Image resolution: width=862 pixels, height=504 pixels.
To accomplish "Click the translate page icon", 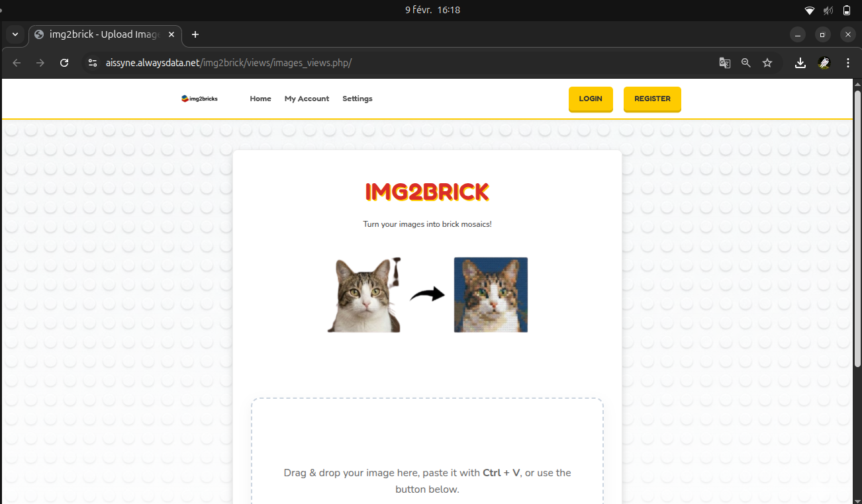I will (725, 63).
